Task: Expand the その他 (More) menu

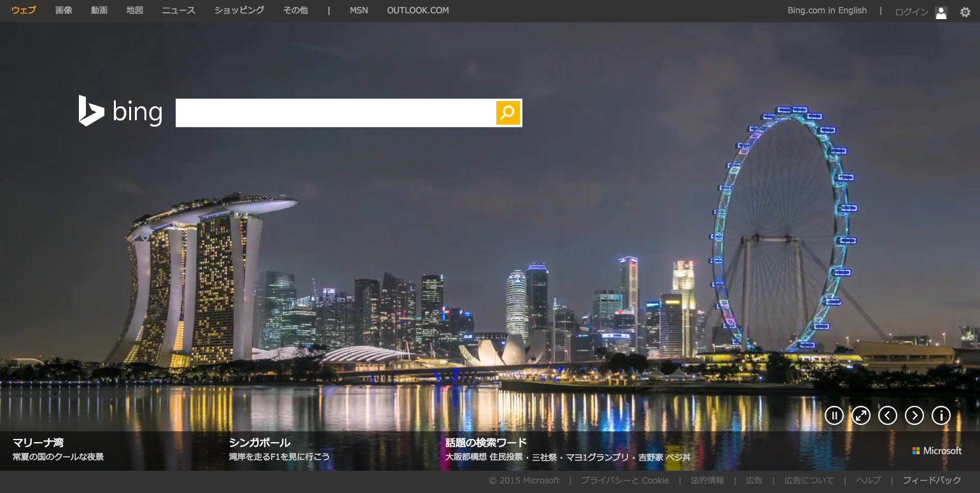Action: tap(296, 10)
